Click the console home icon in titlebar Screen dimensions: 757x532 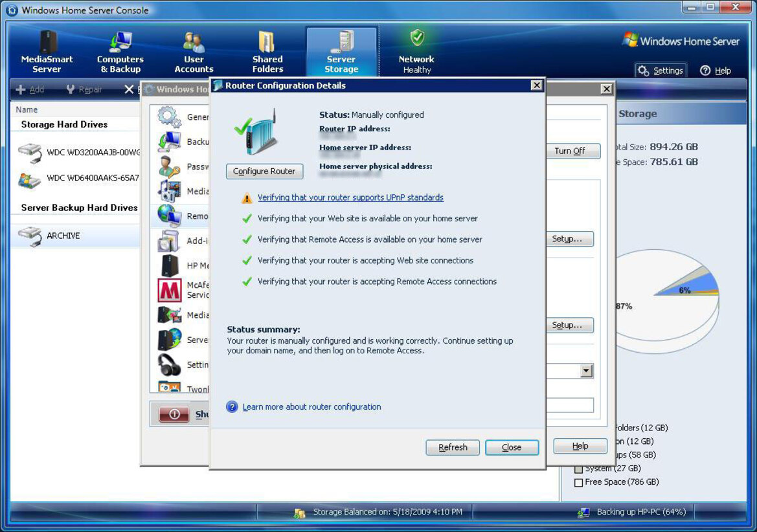pyautogui.click(x=12, y=10)
